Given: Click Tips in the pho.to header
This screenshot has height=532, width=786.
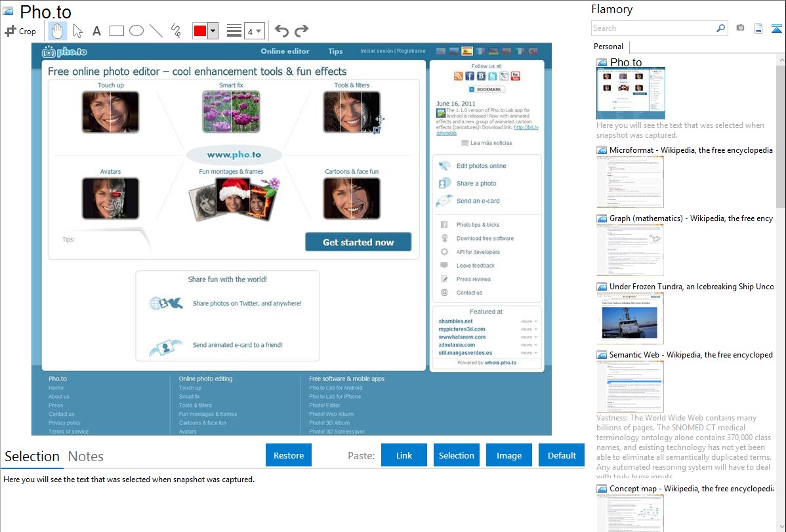Looking at the screenshot, I should pos(335,51).
